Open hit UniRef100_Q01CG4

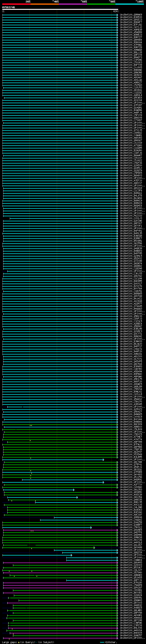(x=131, y=100)
